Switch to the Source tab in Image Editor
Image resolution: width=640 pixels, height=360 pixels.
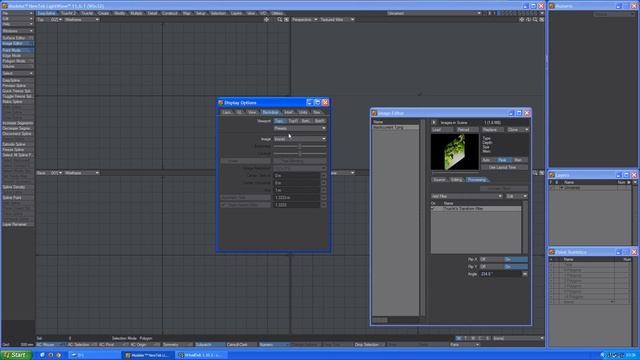click(x=440, y=180)
